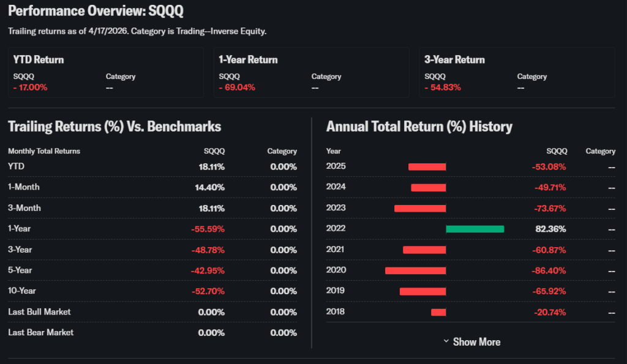Select the small red 2018 return bar

point(438,312)
